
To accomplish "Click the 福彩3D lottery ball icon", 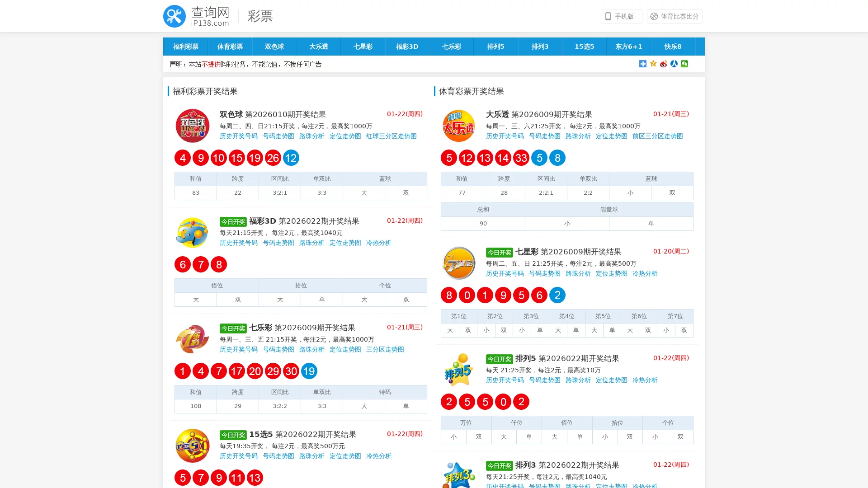I will point(192,232).
